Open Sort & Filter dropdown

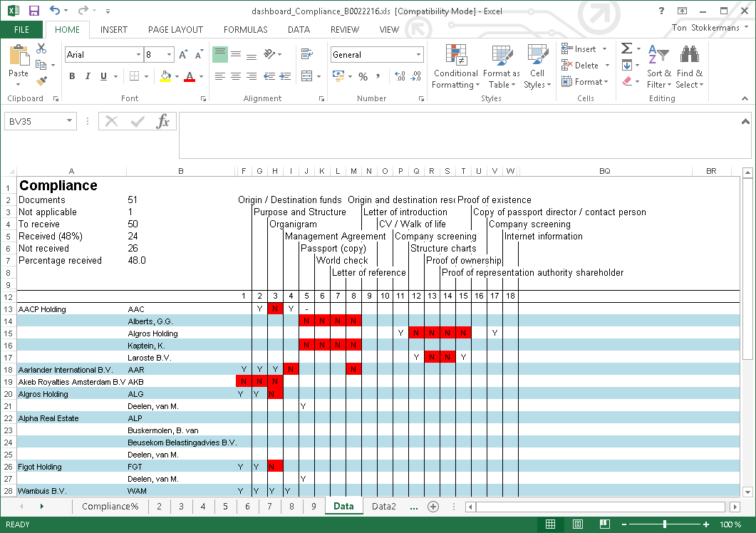[x=658, y=66]
